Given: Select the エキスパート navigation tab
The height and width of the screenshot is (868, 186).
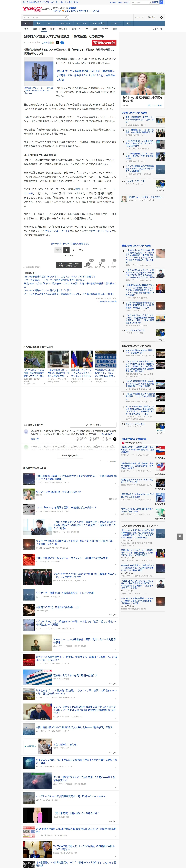Looking at the screenshot, I should point(64,24).
